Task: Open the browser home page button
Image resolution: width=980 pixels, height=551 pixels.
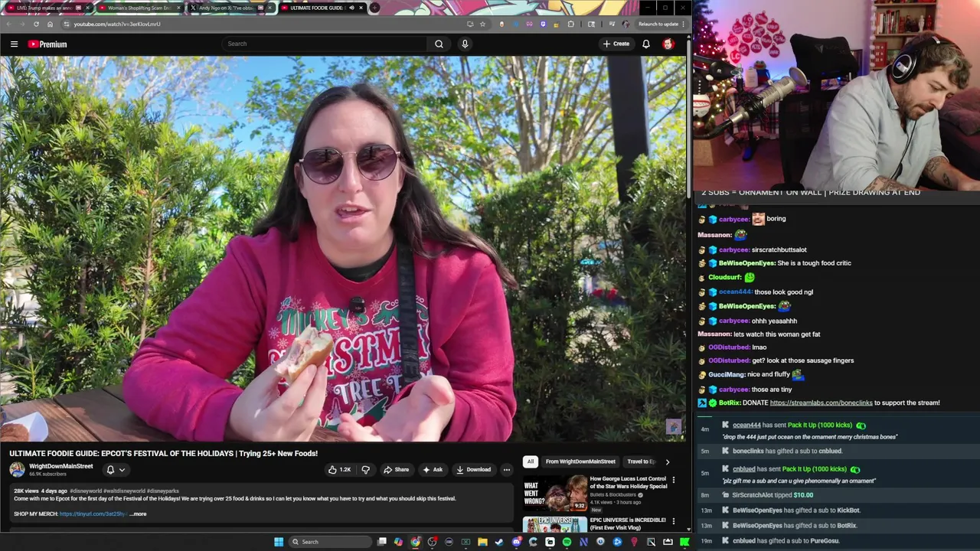Action: (x=50, y=24)
